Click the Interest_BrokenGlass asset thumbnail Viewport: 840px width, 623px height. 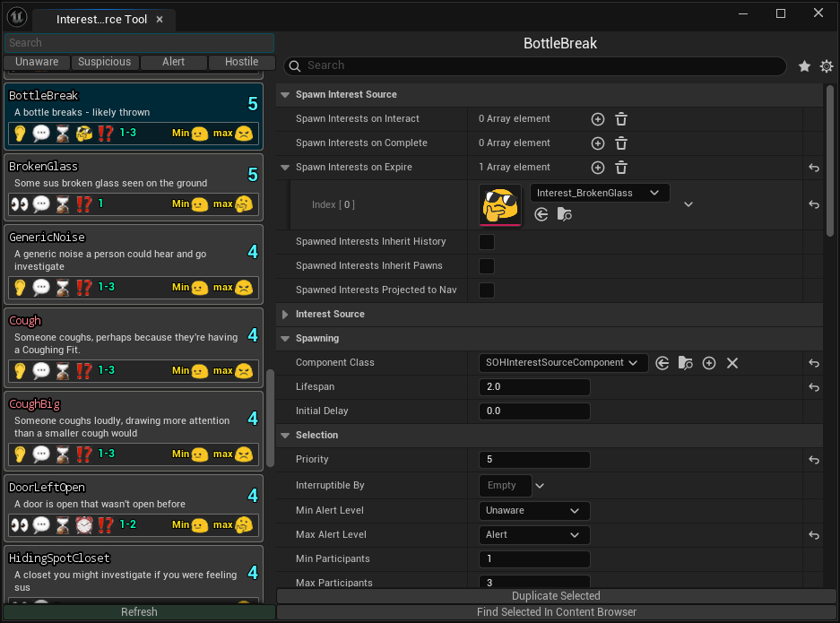click(x=500, y=205)
